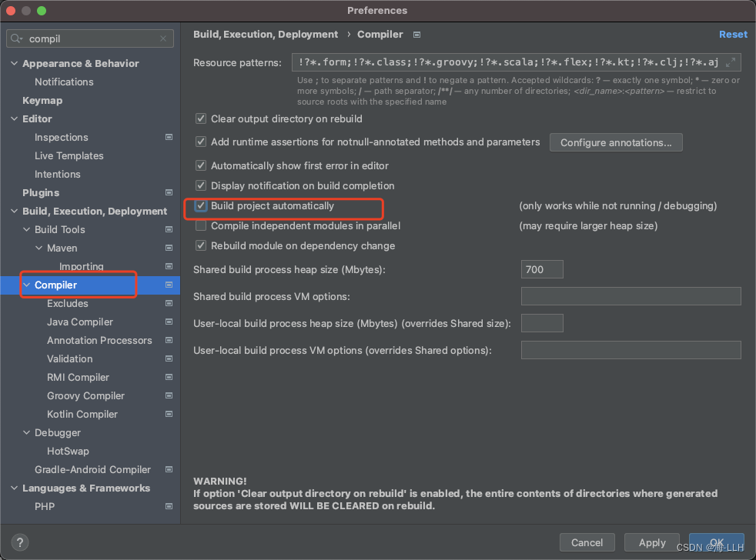
Task: Click the project-level icon beside the Java Compiler row
Action: [x=169, y=322]
